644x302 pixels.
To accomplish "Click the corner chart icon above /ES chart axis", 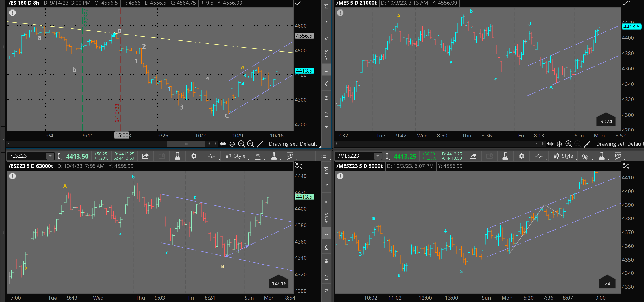I will coord(299,3).
